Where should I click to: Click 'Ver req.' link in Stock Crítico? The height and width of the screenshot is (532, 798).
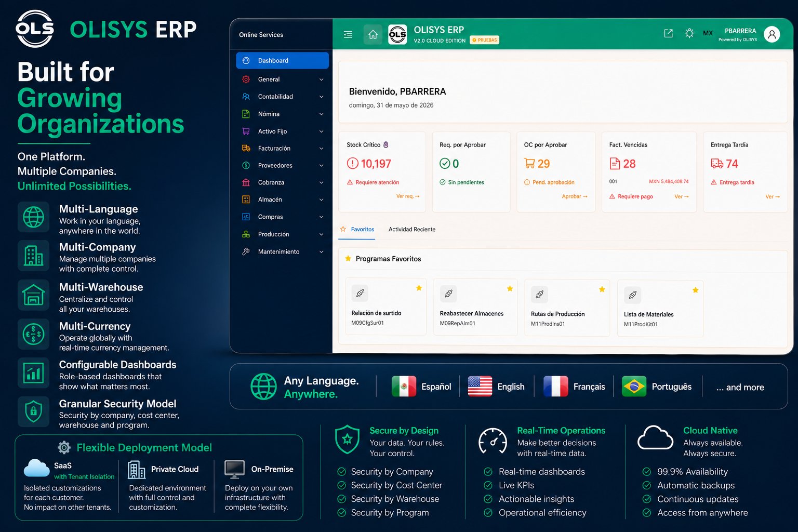[x=408, y=196]
